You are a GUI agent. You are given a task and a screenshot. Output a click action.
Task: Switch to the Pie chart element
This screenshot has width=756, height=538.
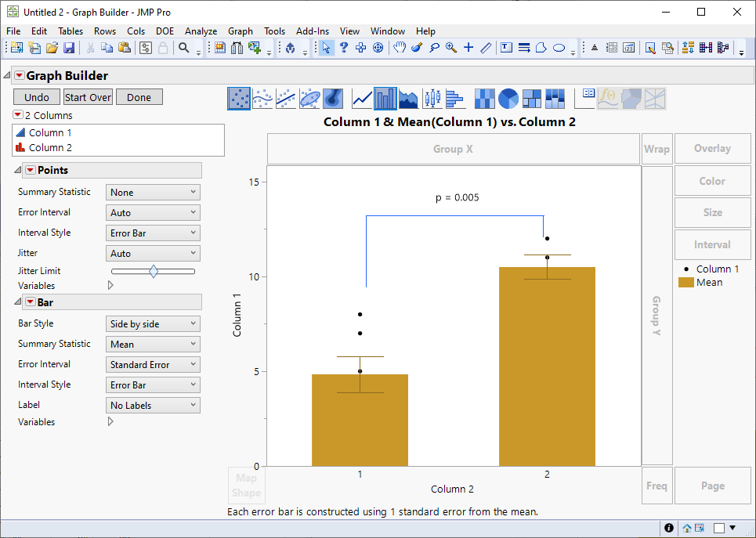click(x=507, y=98)
